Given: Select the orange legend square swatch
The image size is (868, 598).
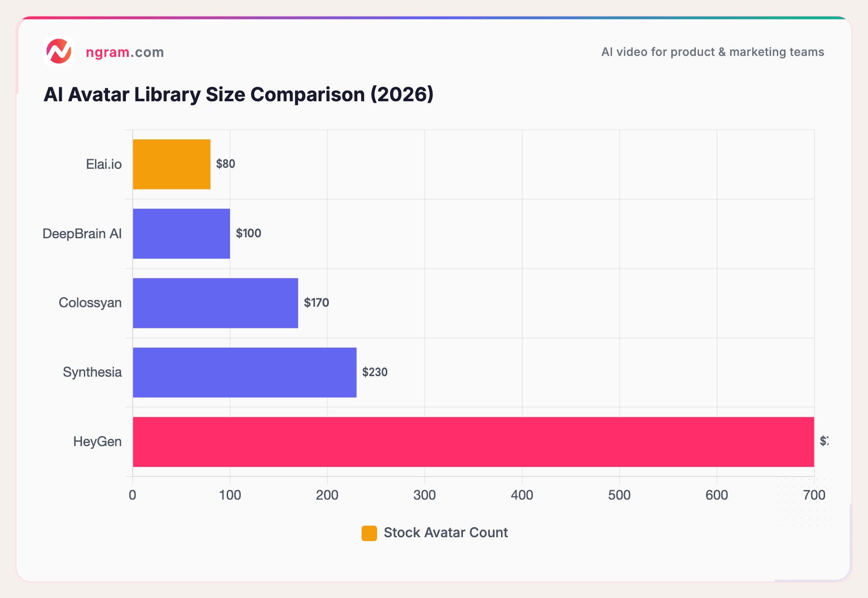Looking at the screenshot, I should tap(369, 532).
